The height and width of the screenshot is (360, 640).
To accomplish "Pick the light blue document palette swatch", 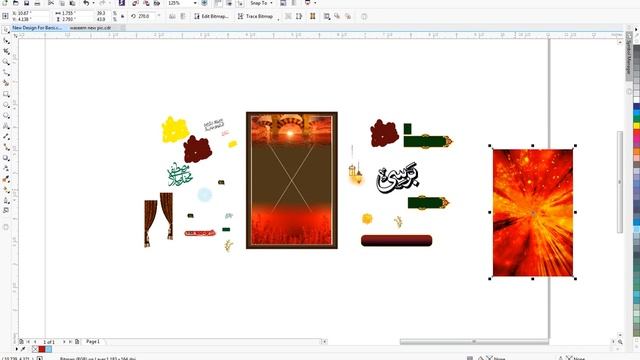I will tap(49, 349).
